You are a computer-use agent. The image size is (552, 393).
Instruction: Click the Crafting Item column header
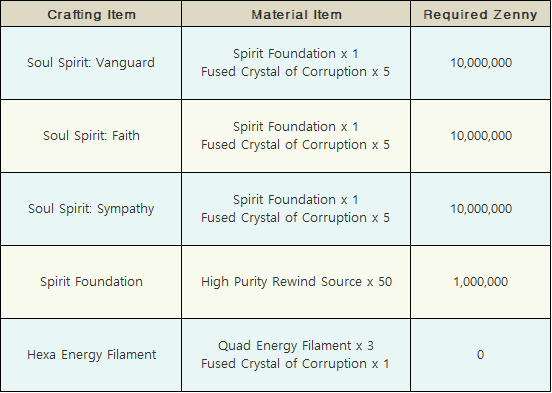pos(91,14)
